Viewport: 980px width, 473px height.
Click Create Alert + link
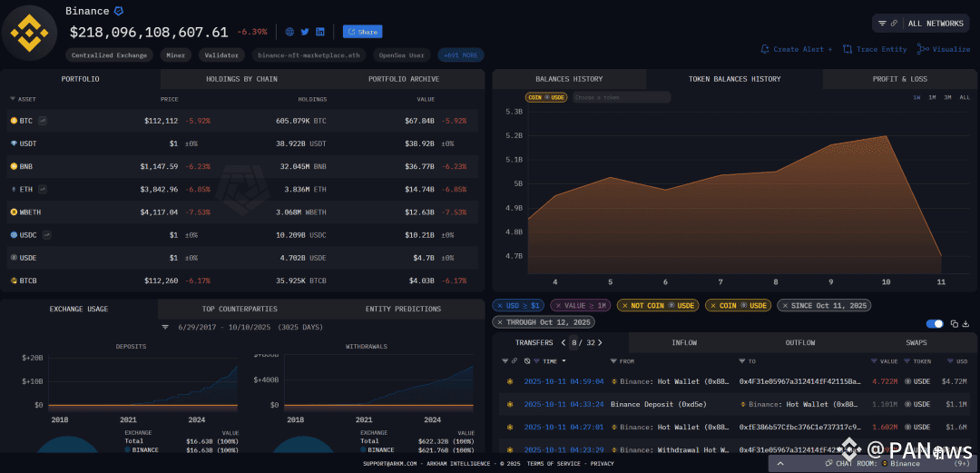pyautogui.click(x=797, y=49)
